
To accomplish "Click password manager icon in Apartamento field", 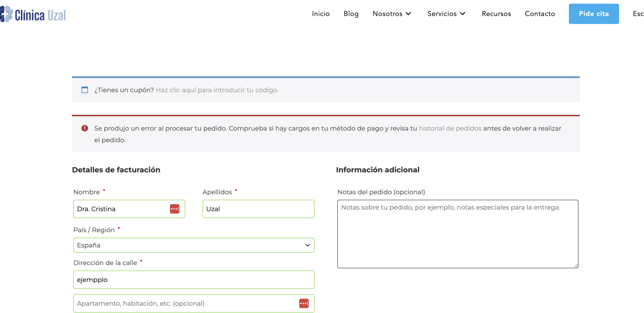I will (304, 303).
